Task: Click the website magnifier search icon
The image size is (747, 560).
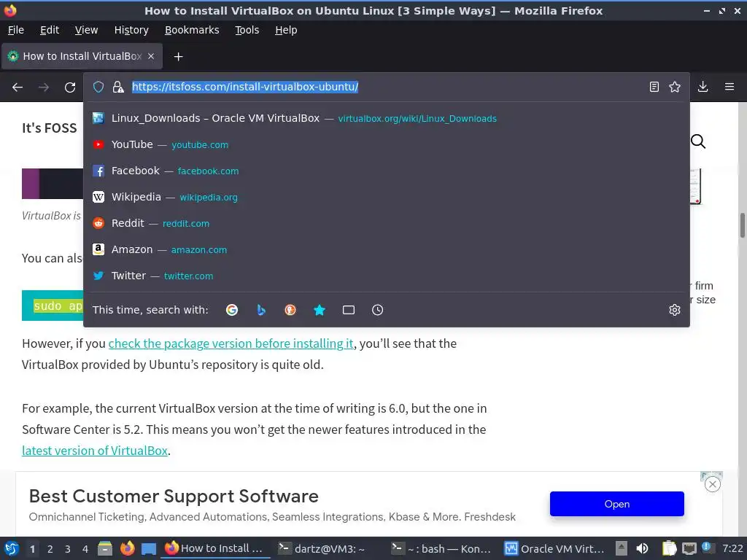Action: pyautogui.click(x=698, y=141)
